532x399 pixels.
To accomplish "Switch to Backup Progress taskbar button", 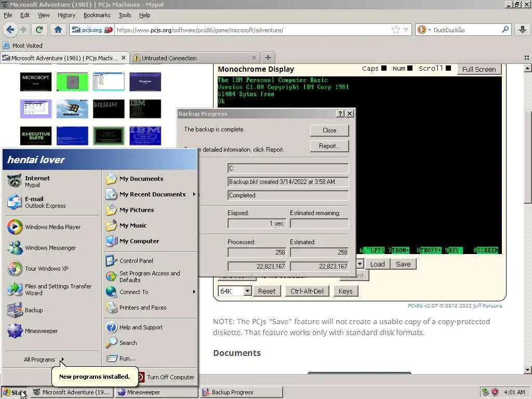I will 242,393.
